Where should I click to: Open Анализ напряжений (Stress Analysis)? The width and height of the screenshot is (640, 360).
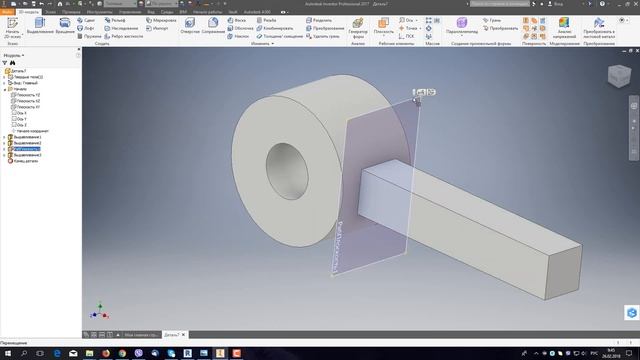(564, 28)
